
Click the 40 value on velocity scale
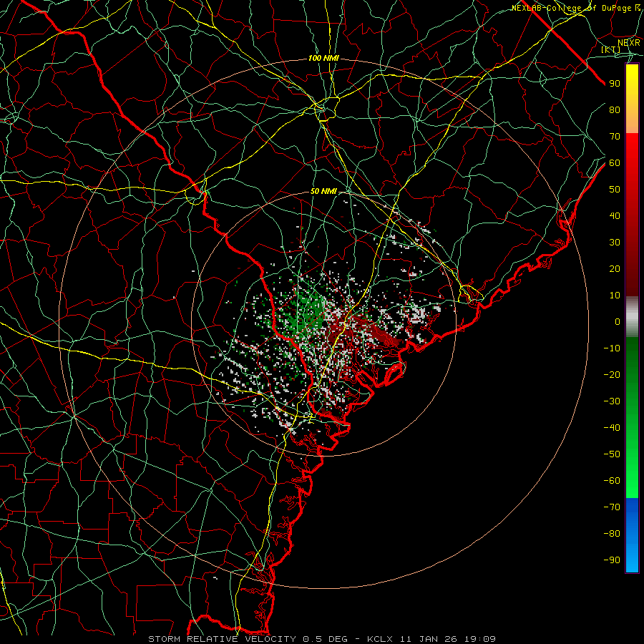coord(615,216)
